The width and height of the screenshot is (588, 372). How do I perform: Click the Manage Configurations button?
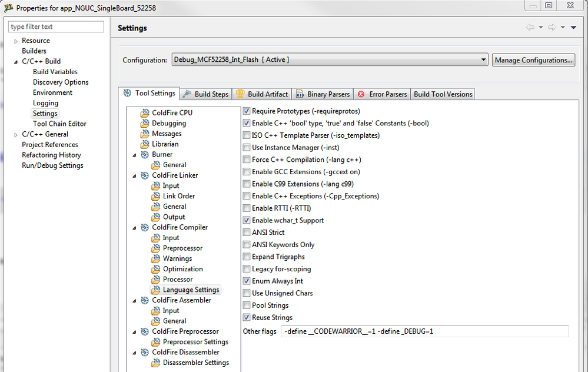[533, 60]
